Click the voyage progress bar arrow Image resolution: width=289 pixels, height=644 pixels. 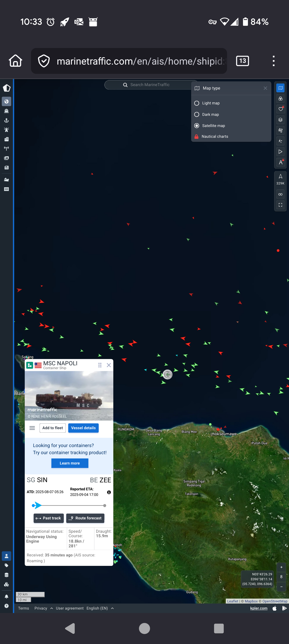click(x=37, y=505)
